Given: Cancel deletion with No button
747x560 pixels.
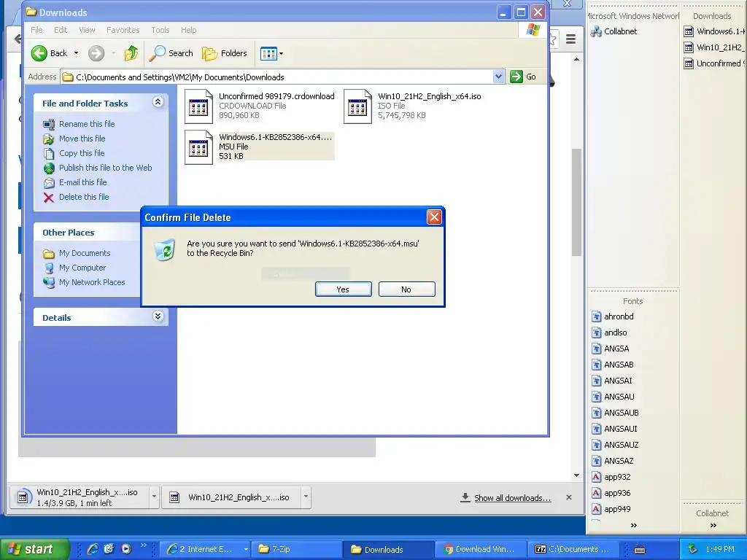Looking at the screenshot, I should (x=406, y=289).
